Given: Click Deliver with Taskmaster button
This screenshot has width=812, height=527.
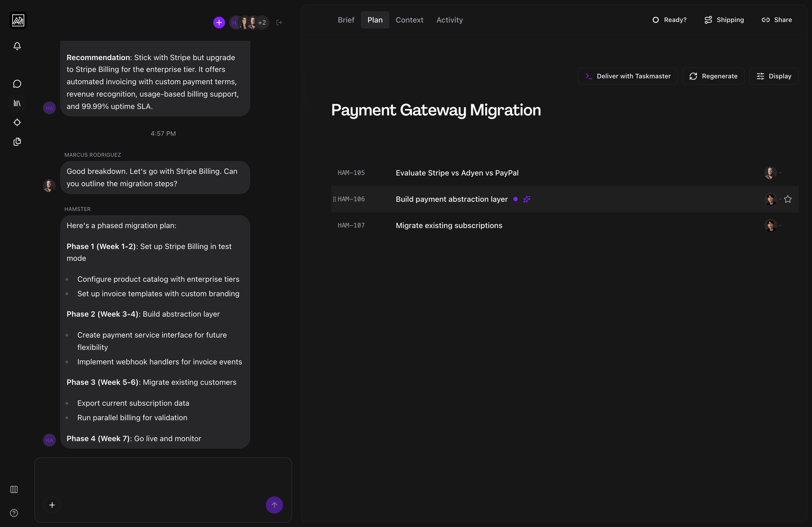Looking at the screenshot, I should [x=628, y=76].
